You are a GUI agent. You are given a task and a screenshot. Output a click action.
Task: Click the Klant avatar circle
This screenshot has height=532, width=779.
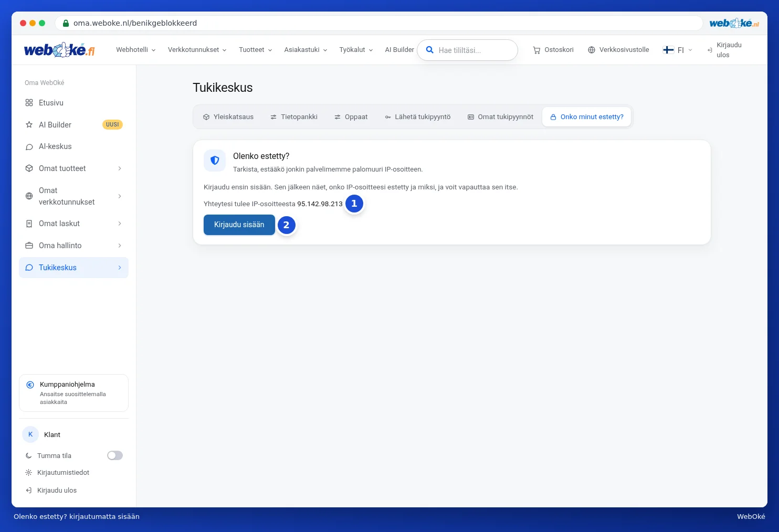30,434
